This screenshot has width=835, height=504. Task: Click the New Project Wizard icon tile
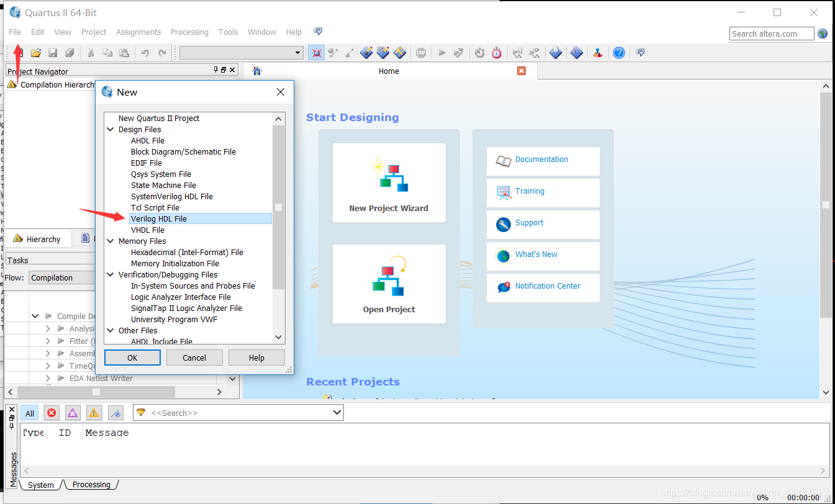(389, 176)
